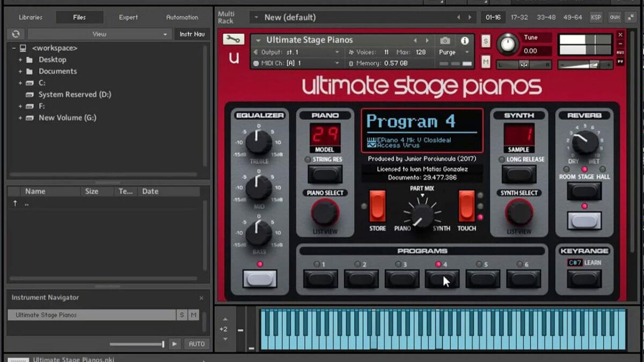Click the snapshot camera icon

click(445, 40)
